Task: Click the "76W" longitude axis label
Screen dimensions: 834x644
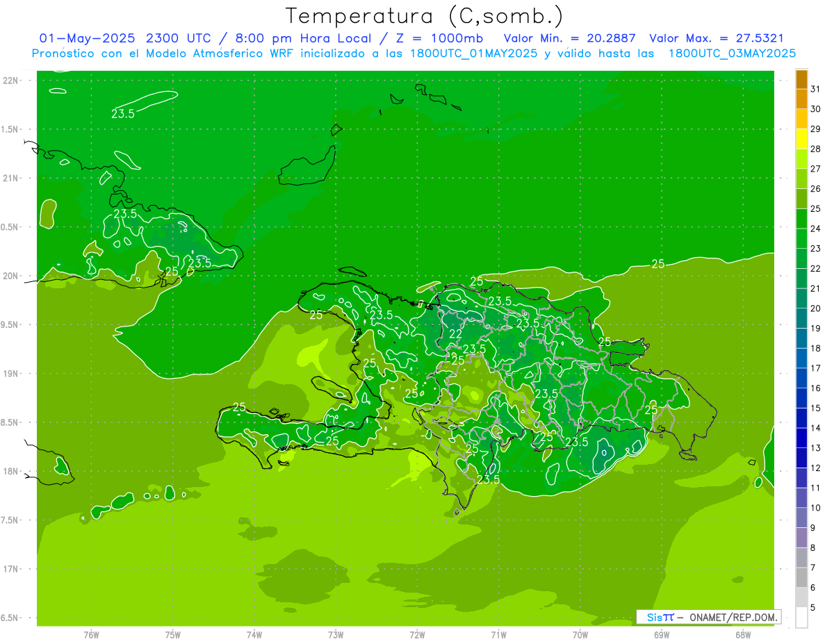Action: tap(91, 635)
